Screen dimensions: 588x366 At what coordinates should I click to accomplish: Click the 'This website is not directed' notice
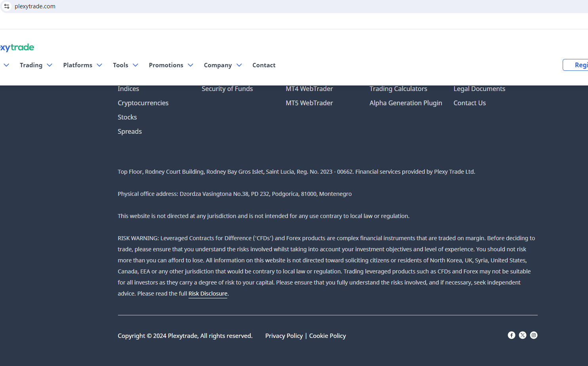(263, 216)
